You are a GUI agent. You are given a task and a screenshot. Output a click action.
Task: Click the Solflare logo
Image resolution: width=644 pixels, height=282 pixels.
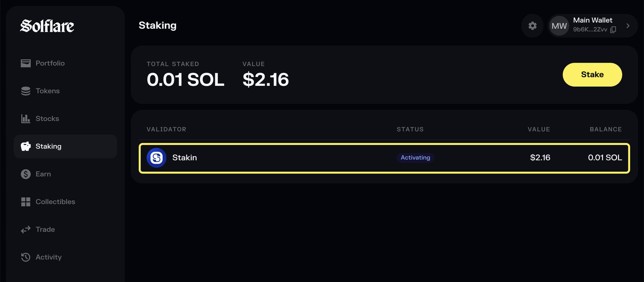(x=47, y=26)
